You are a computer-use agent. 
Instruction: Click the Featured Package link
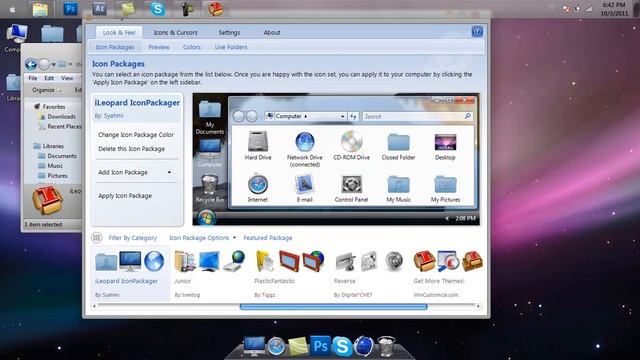[268, 238]
